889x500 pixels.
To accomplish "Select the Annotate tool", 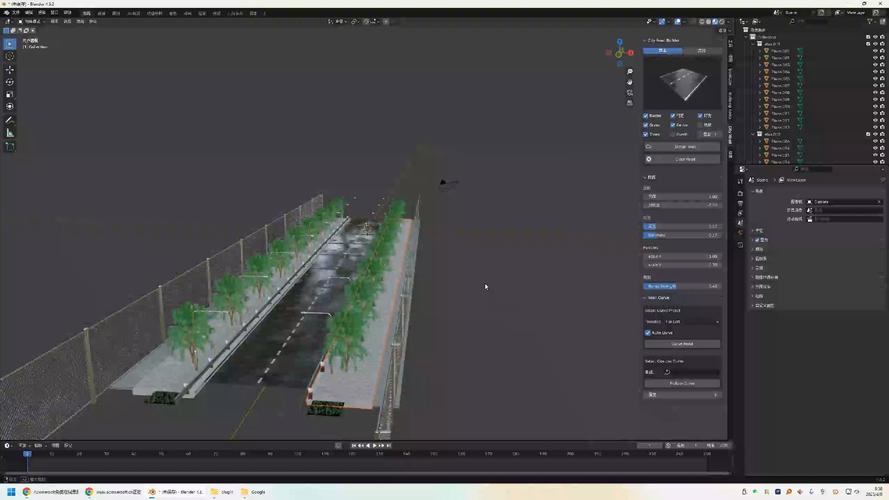I will [10, 120].
